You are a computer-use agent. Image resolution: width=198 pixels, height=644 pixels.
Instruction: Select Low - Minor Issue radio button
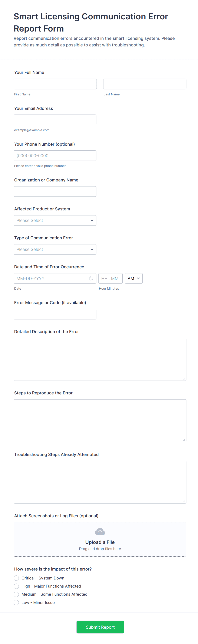(16, 602)
